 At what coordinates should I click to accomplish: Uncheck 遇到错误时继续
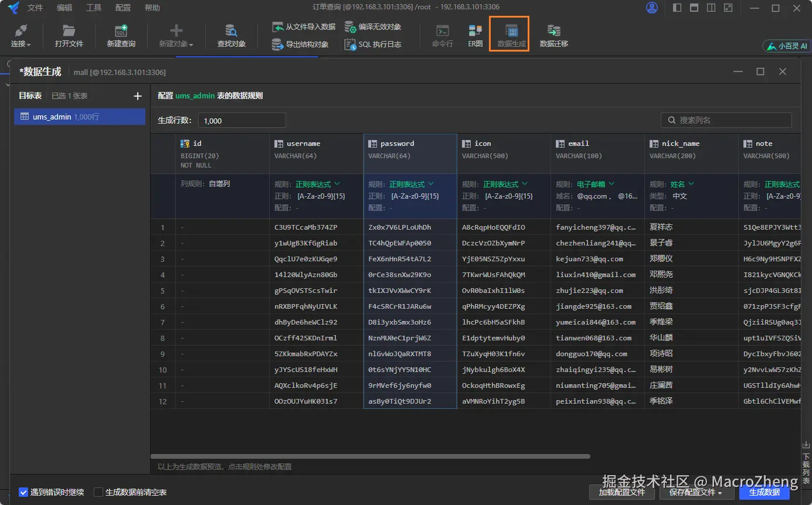point(23,492)
